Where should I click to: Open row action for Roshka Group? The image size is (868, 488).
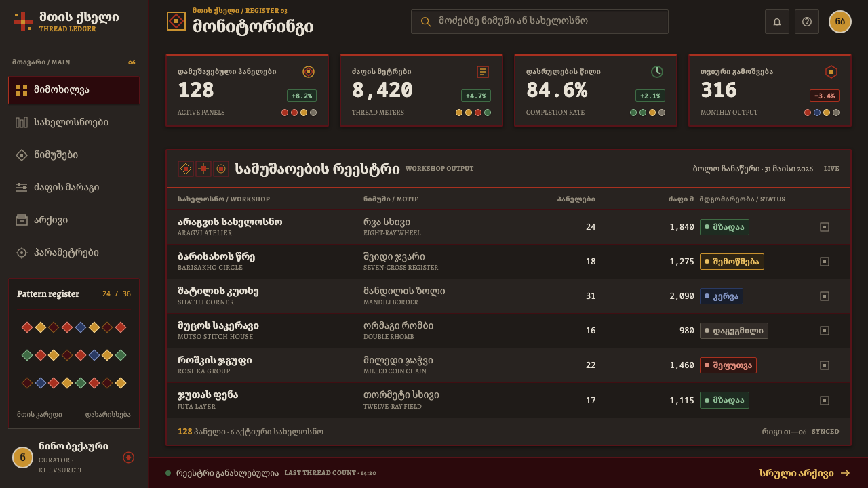coord(825,365)
